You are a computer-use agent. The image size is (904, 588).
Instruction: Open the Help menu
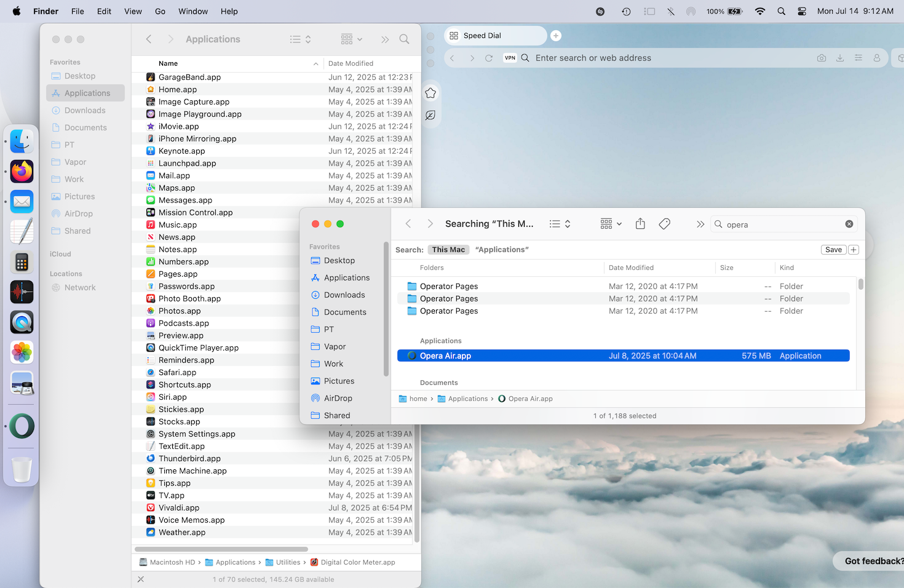229,11
